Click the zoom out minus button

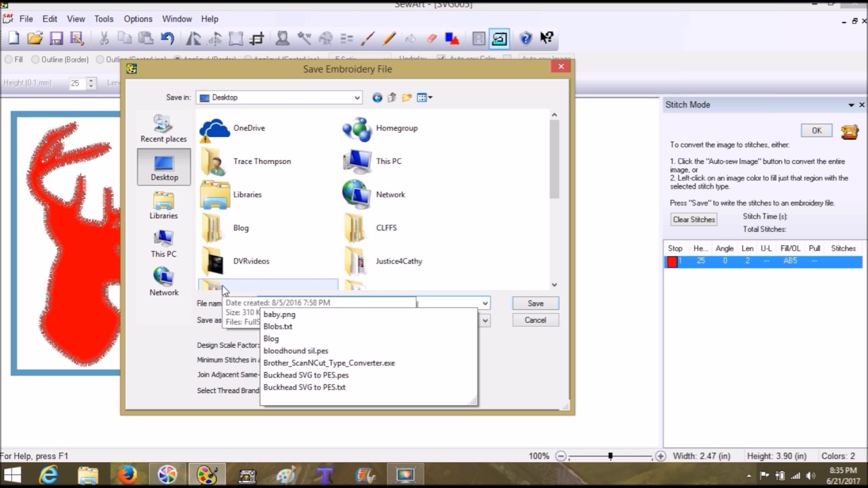pyautogui.click(x=560, y=456)
